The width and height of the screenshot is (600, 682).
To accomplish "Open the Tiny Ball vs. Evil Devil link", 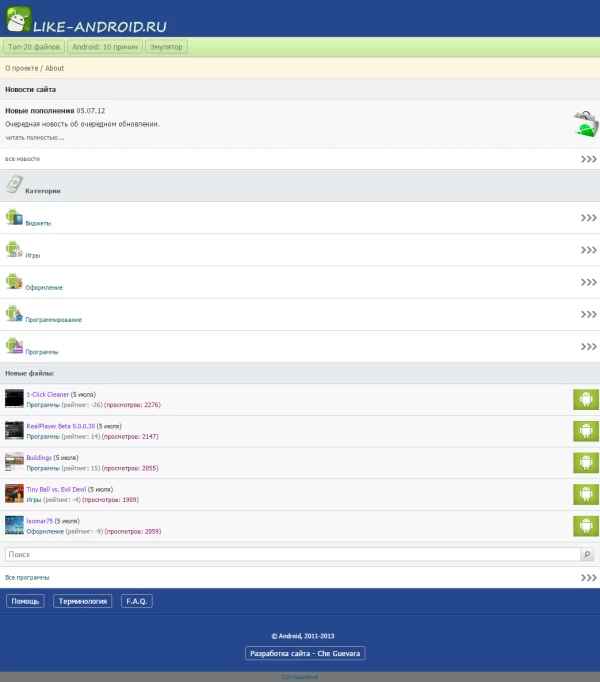I will point(56,489).
